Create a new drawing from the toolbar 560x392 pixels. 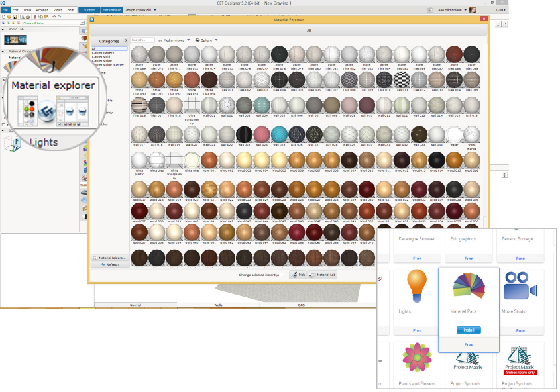click(3, 17)
